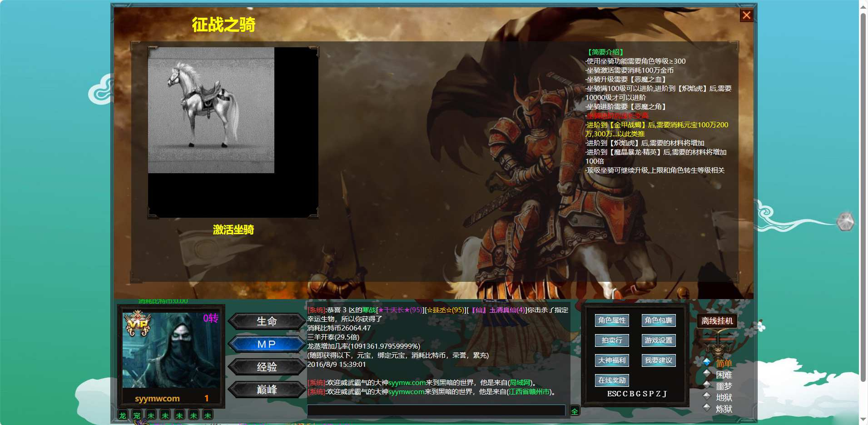This screenshot has height=425, width=868.
Task: Click the blue MP bar
Action: (267, 344)
